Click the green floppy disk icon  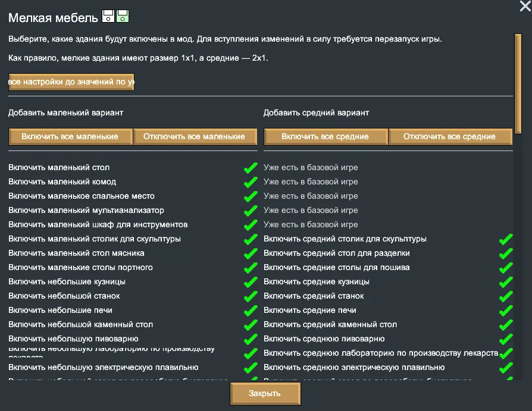point(123,16)
